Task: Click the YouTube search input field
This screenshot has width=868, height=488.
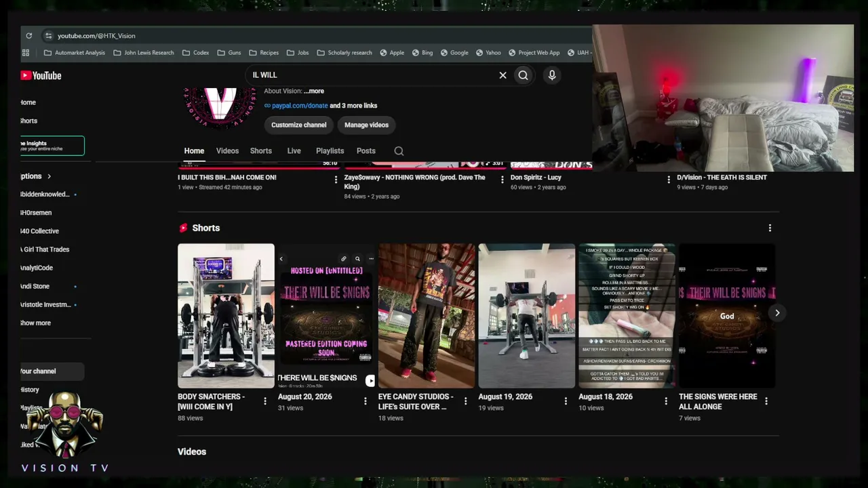Action: tap(373, 75)
